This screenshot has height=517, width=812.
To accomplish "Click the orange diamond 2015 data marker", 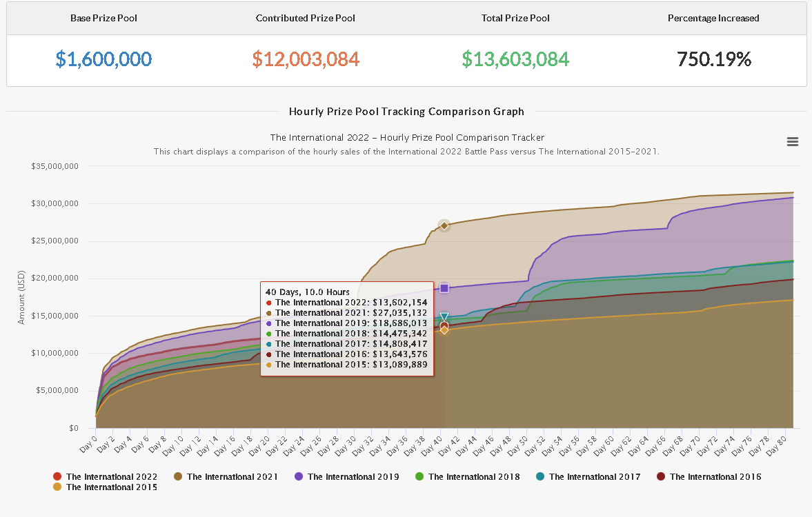I will [444, 330].
